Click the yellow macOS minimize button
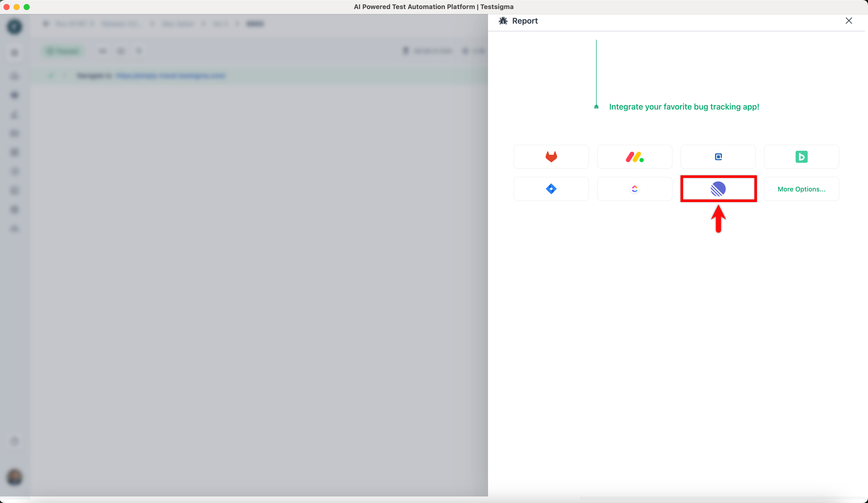This screenshot has width=868, height=503. pos(17,7)
